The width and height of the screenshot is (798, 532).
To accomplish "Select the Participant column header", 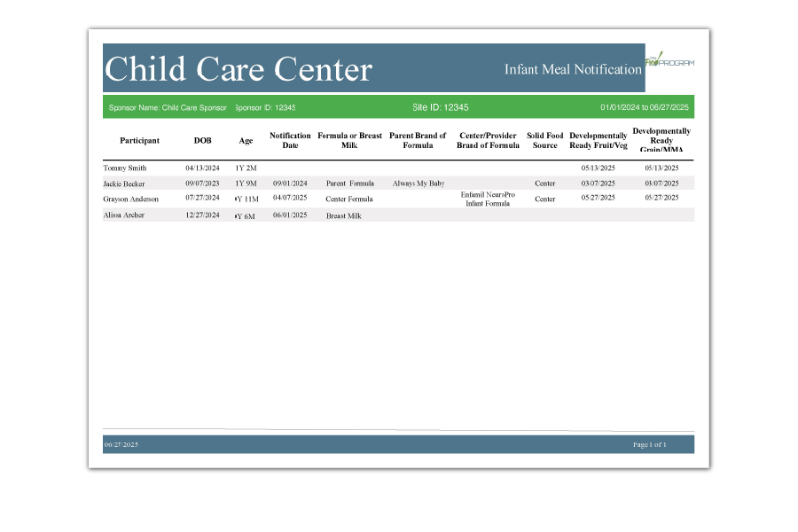I will point(140,141).
